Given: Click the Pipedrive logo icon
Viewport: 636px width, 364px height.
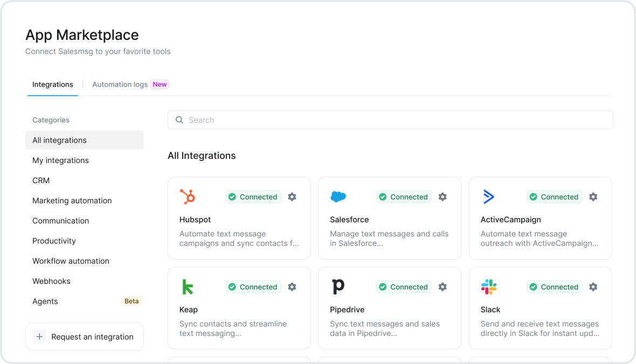Looking at the screenshot, I should [x=338, y=286].
